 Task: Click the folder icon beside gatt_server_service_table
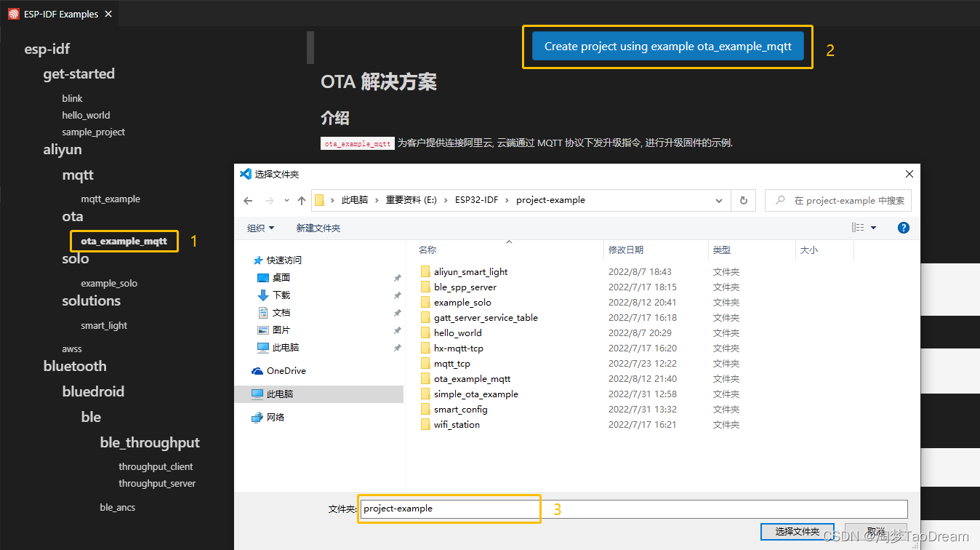[425, 317]
